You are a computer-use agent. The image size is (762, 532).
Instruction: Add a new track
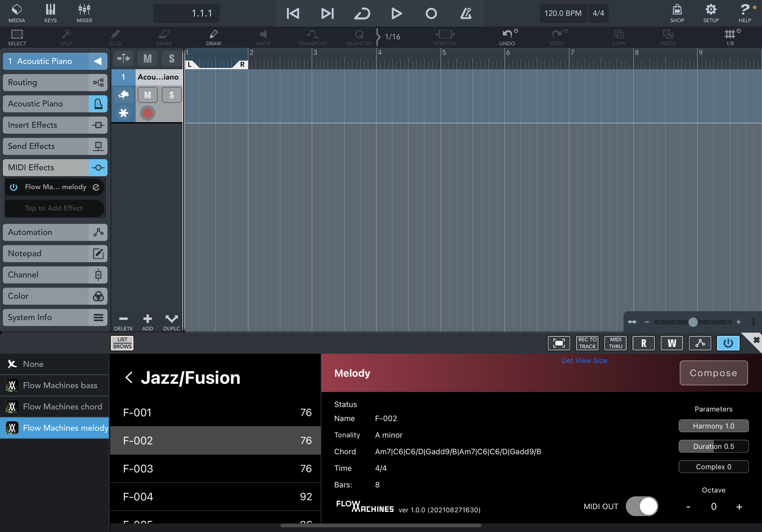point(148,322)
